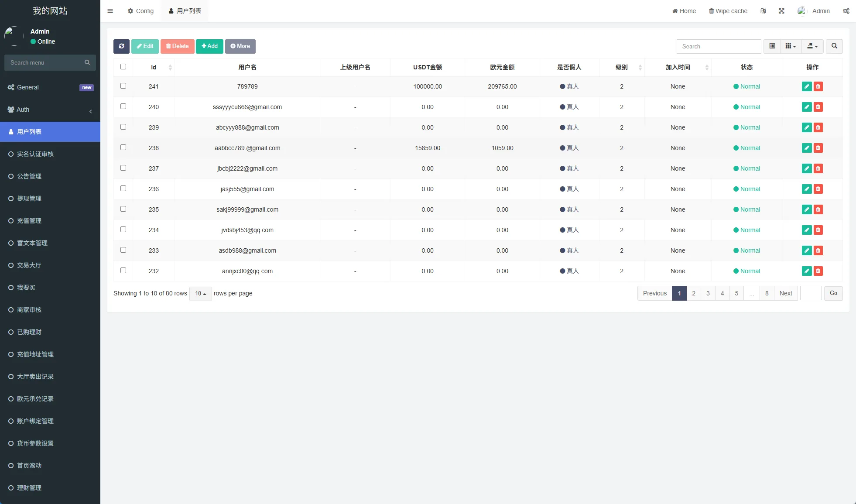Select checkbox for user 235
Image resolution: width=856 pixels, height=504 pixels.
(123, 209)
